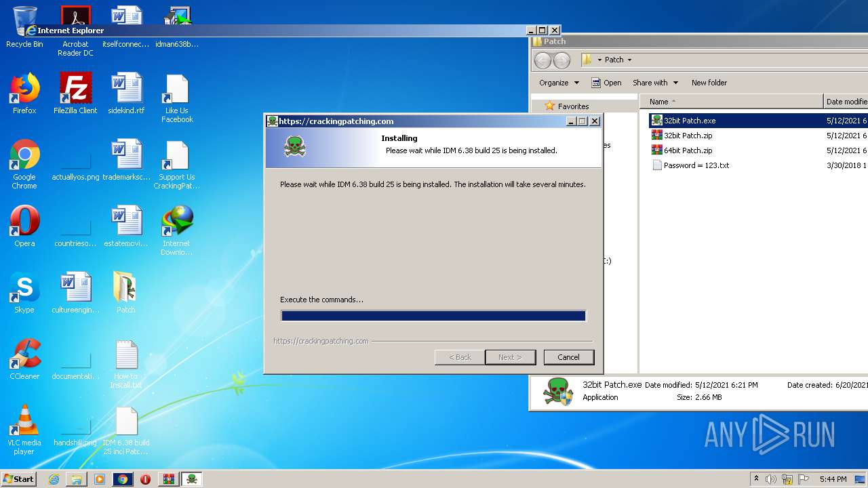Open countrieso desktop file
The image size is (868, 488).
click(75, 230)
